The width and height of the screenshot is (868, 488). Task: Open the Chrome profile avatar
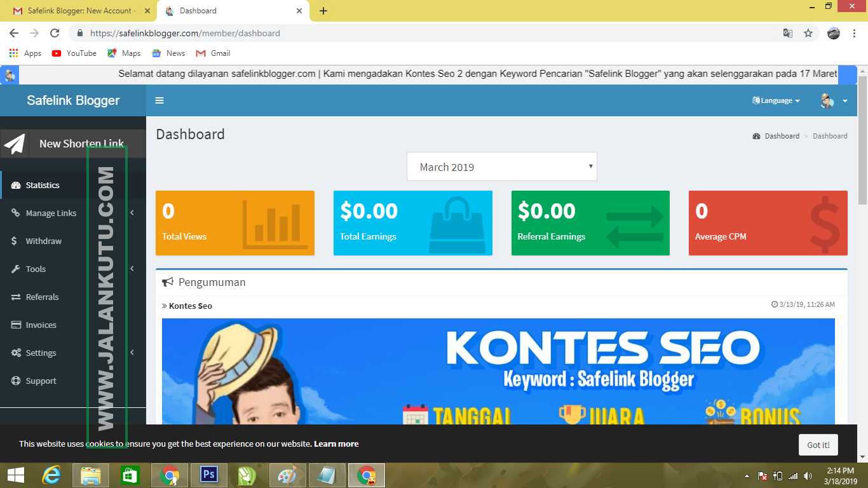834,33
